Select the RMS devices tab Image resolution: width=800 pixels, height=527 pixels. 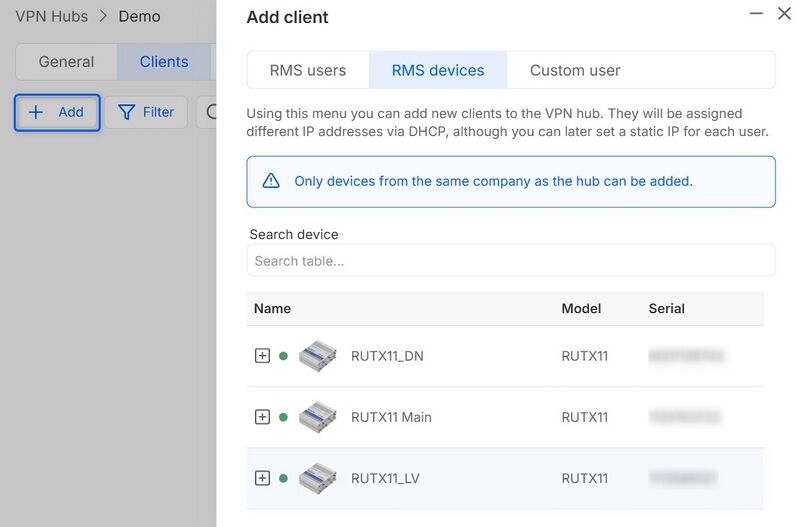pyautogui.click(x=438, y=70)
